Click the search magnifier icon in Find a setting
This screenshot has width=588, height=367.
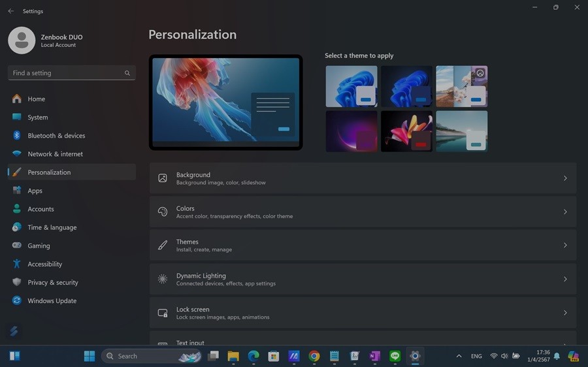[127, 73]
